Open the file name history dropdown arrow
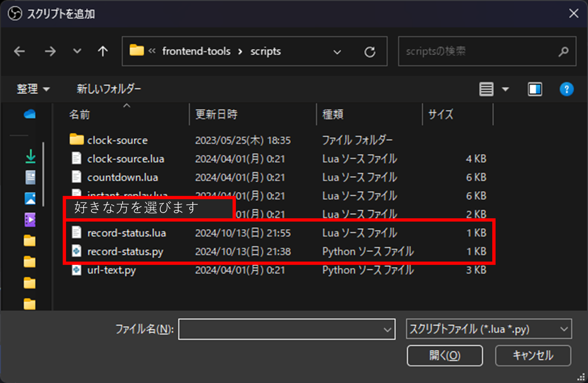588x383 pixels. [387, 329]
